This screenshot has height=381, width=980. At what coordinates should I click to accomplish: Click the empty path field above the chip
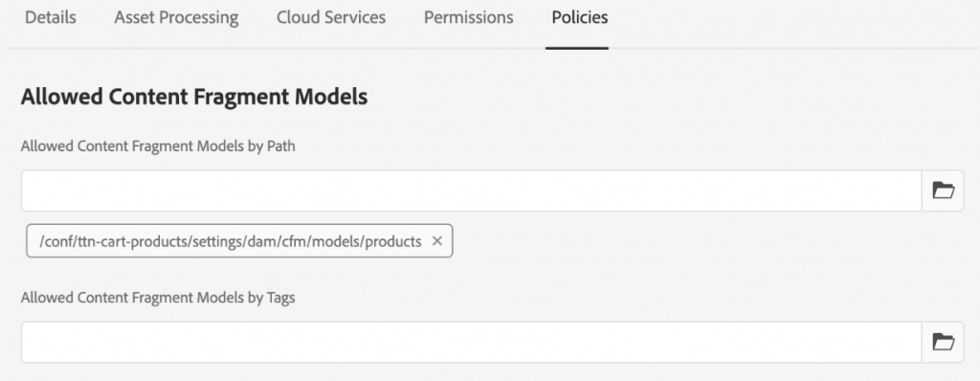472,190
